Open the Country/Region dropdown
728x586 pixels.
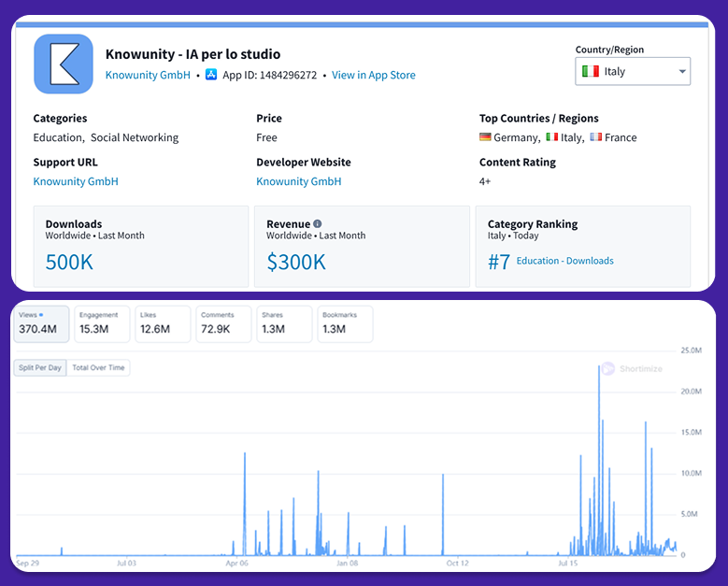[632, 71]
